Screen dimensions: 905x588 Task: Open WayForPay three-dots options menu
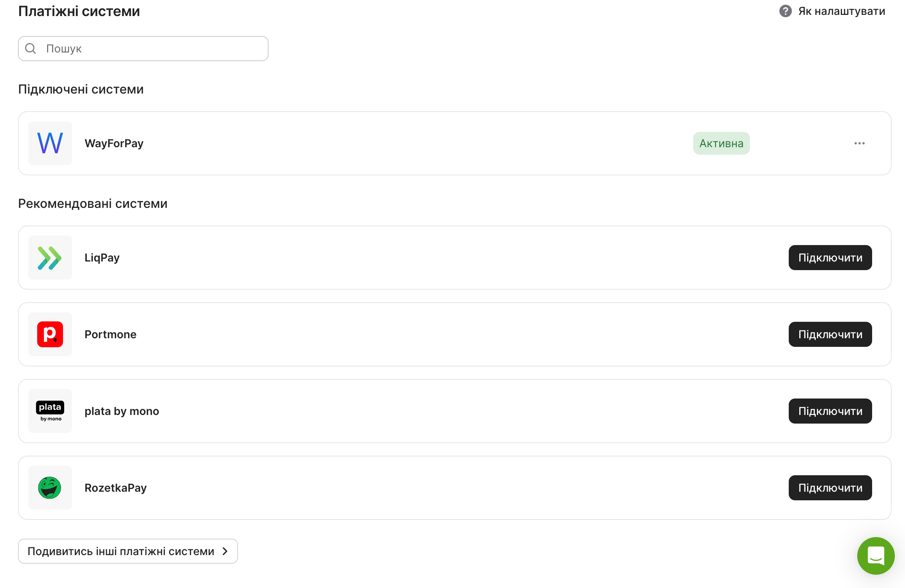pos(860,143)
